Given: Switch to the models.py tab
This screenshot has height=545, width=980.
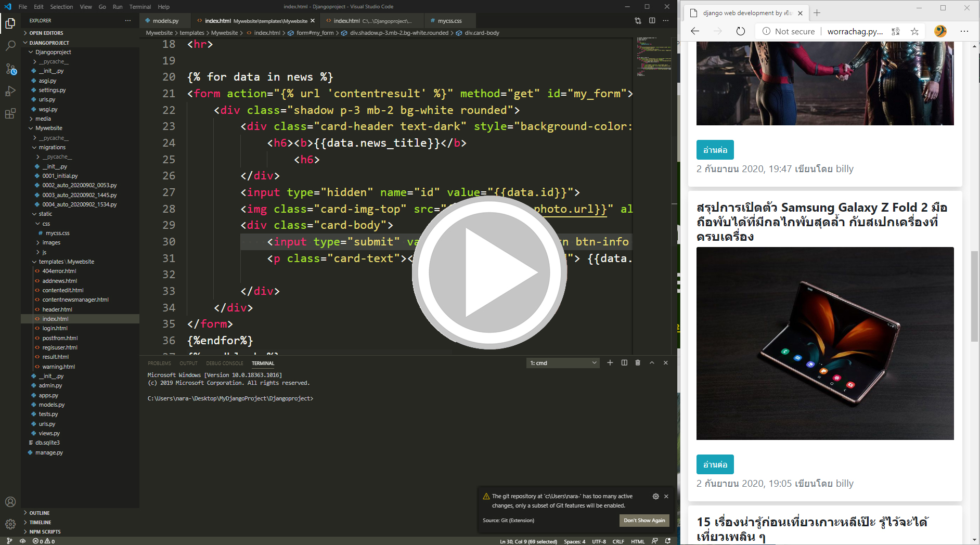Looking at the screenshot, I should pyautogui.click(x=164, y=20).
